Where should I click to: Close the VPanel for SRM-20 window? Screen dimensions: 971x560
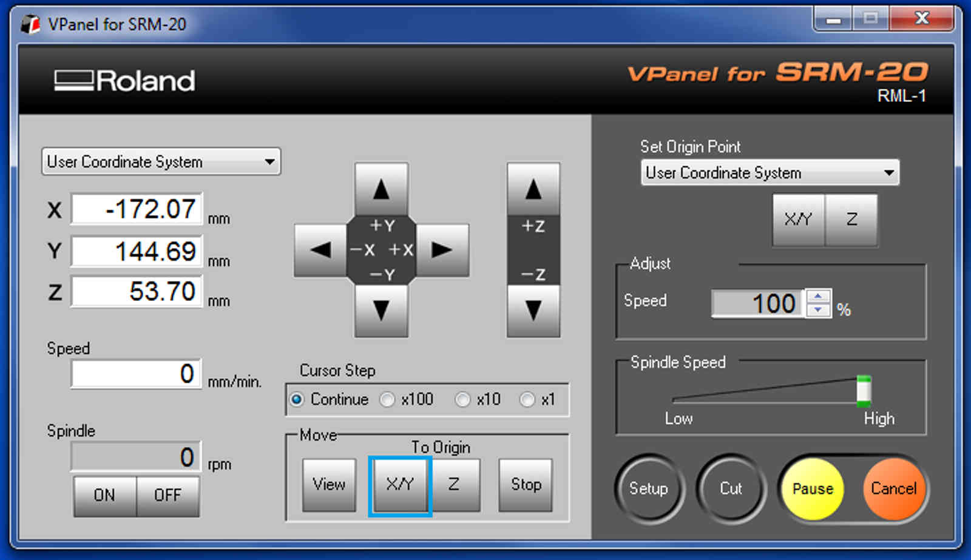click(922, 19)
